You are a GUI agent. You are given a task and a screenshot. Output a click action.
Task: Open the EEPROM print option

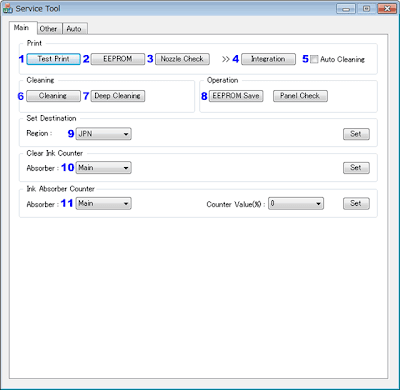(118, 59)
